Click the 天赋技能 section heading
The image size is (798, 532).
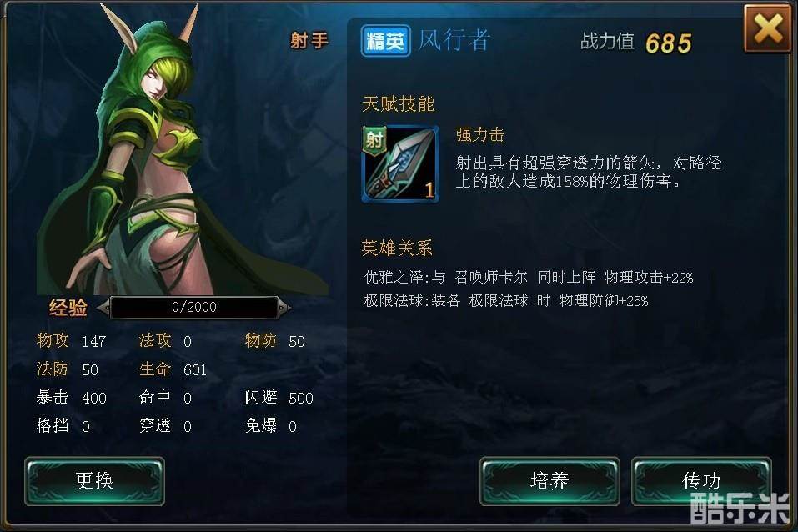[x=398, y=104]
